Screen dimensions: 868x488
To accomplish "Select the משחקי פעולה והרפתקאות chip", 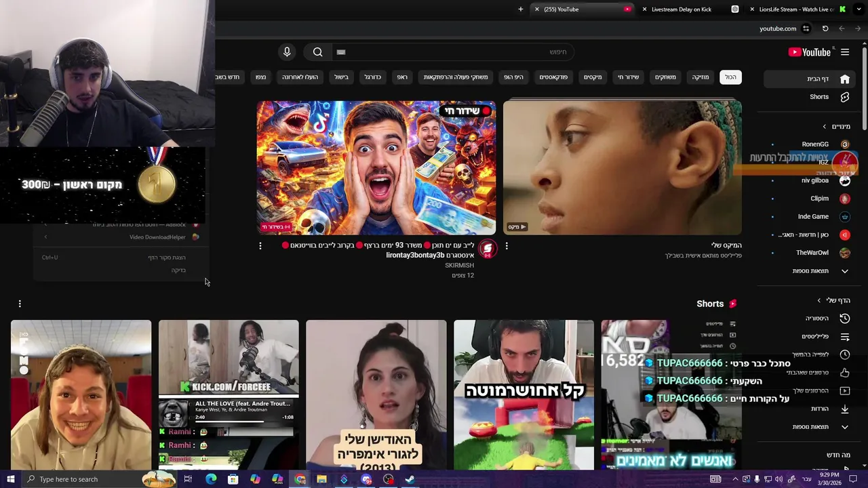I will pos(456,77).
